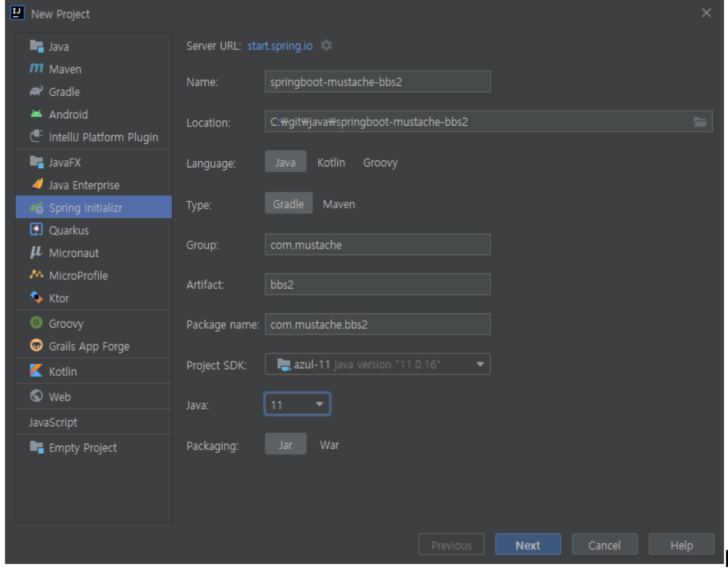Select Web label in list
The height and width of the screenshot is (571, 728).
[x=60, y=397]
